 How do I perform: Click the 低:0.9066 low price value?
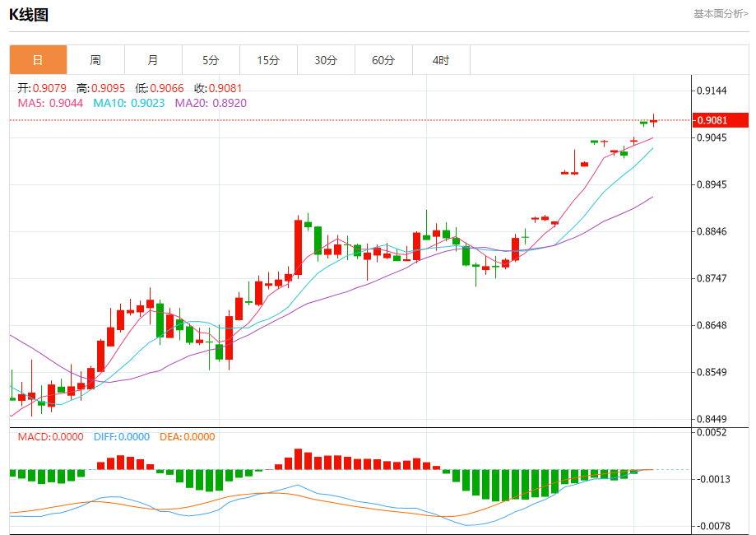click(x=160, y=88)
